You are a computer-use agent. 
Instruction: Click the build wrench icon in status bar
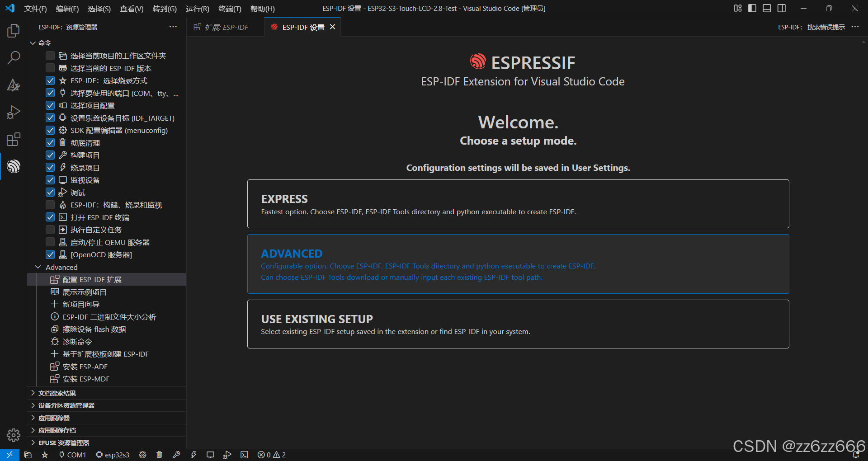(176, 455)
